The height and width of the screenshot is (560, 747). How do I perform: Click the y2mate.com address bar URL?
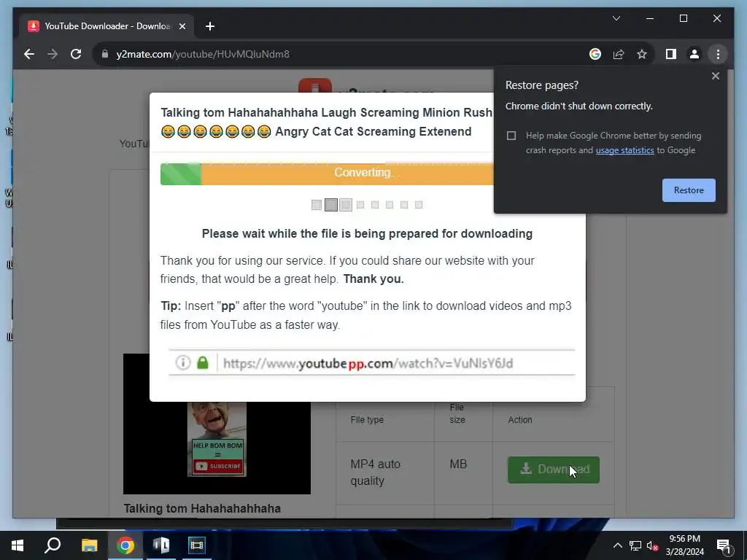pos(203,54)
